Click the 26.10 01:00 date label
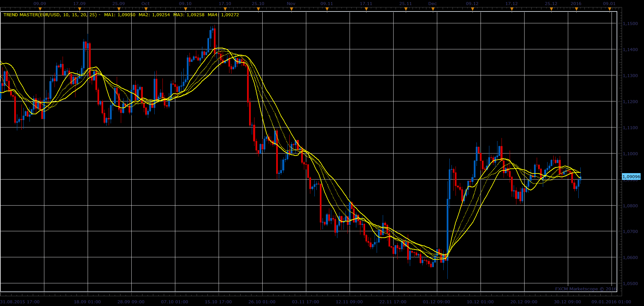This screenshot has width=644, height=306. (x=262, y=302)
